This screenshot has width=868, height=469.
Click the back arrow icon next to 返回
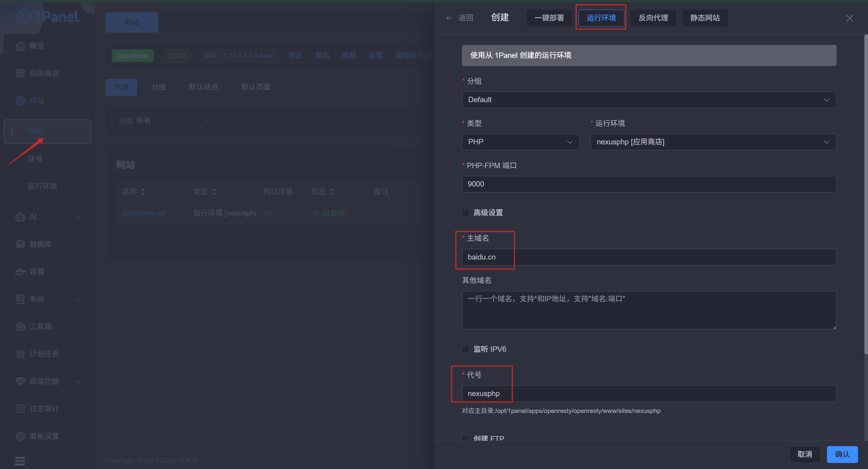[449, 18]
